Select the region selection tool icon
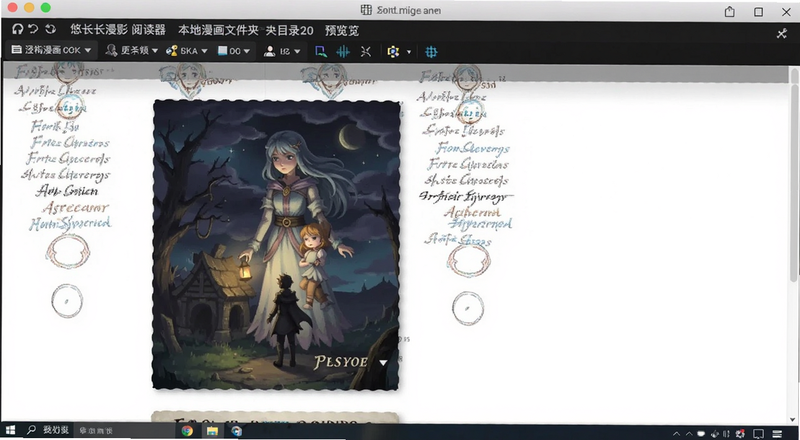Viewport: 800px width, 440px height. point(320,51)
